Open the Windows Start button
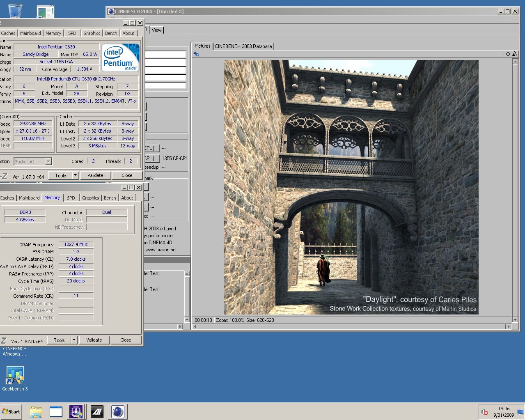This screenshot has height=420, width=525. (11, 412)
